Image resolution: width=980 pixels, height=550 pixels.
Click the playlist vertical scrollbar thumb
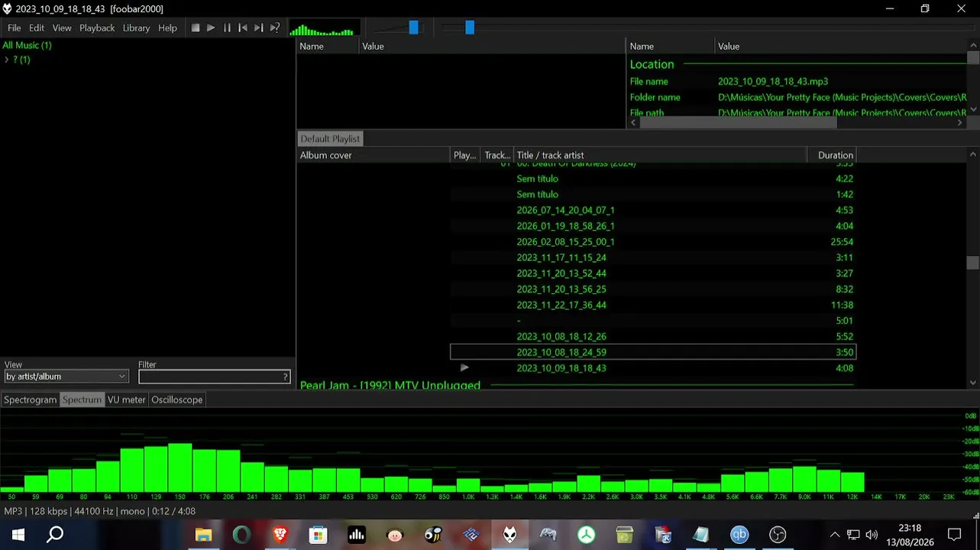point(972,262)
